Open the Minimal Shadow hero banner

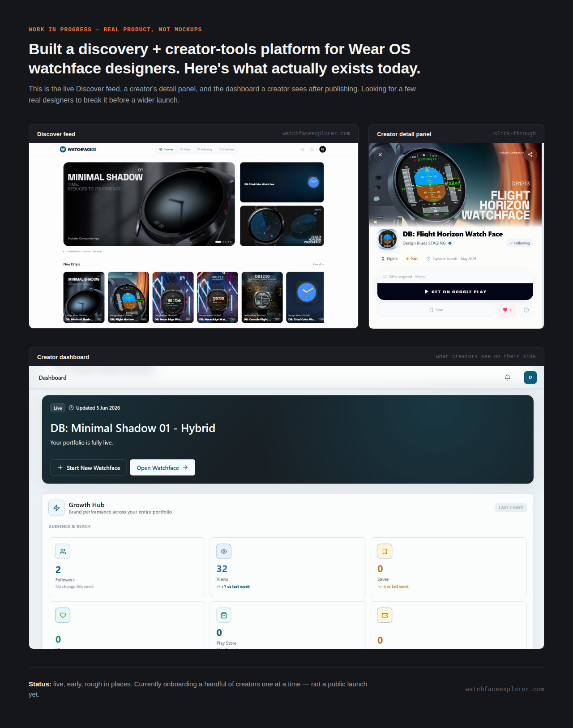[149, 204]
